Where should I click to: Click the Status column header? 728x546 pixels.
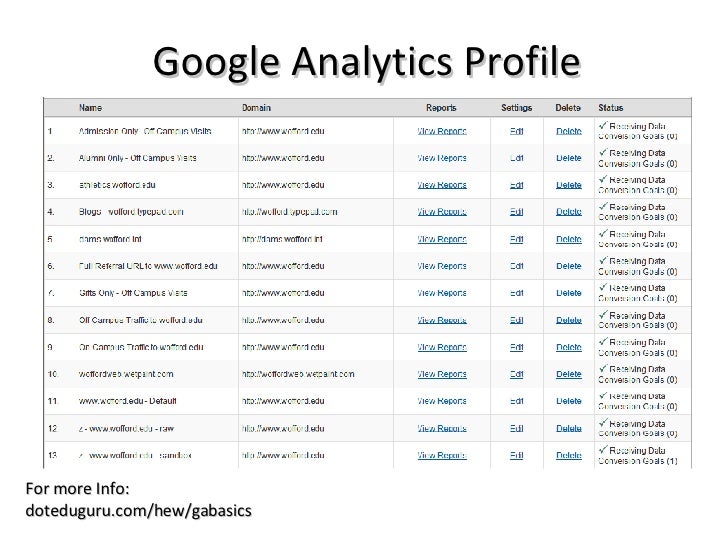[x=611, y=107]
